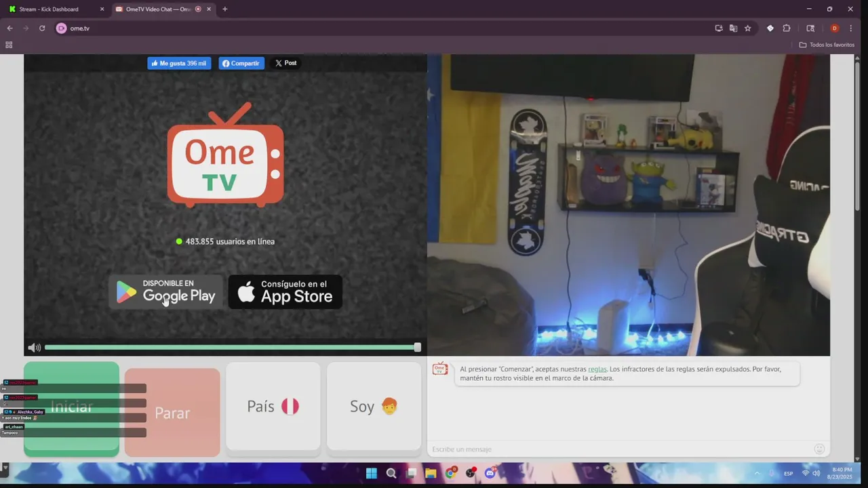The height and width of the screenshot is (488, 868).
Task: Click the white tag-shaped extension icon
Action: (x=770, y=28)
